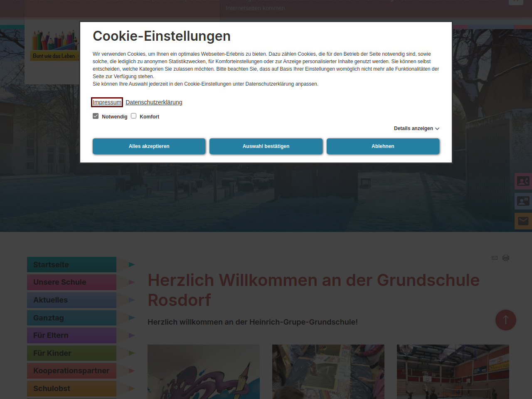The width and height of the screenshot is (532, 399).
Task: Click the contact person message icon
Action: [523, 202]
